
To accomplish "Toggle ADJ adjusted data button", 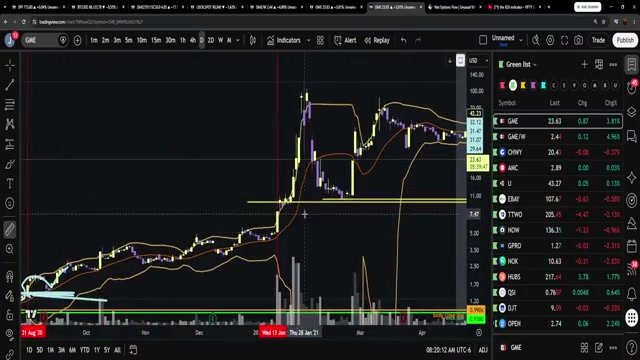I will 483,350.
